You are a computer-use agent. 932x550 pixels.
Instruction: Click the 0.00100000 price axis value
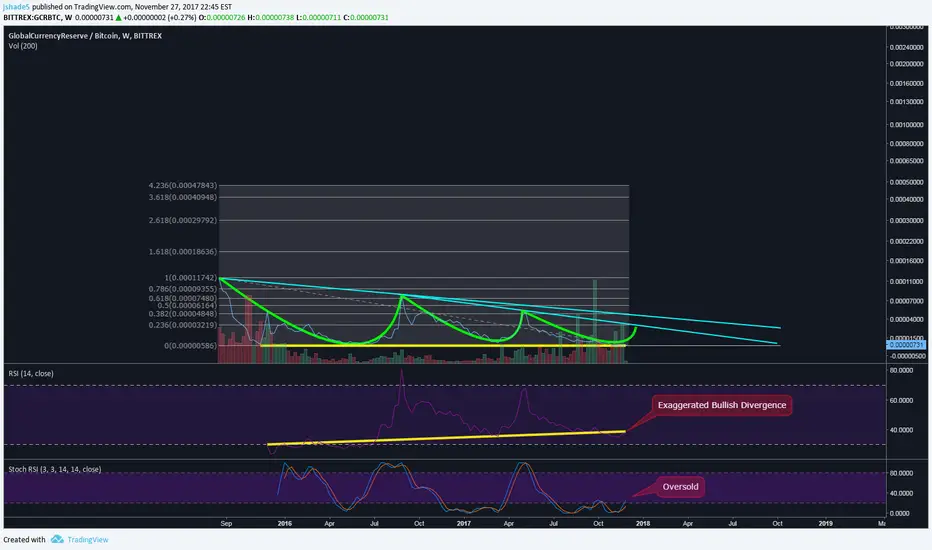pos(906,125)
